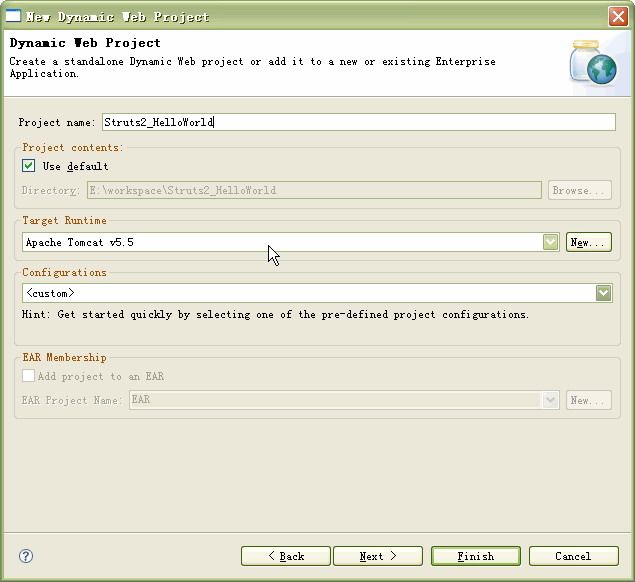Screen dimensions: 635x582
Task: Click the window icon in the title bar
Action: pyautogui.click(x=13, y=15)
